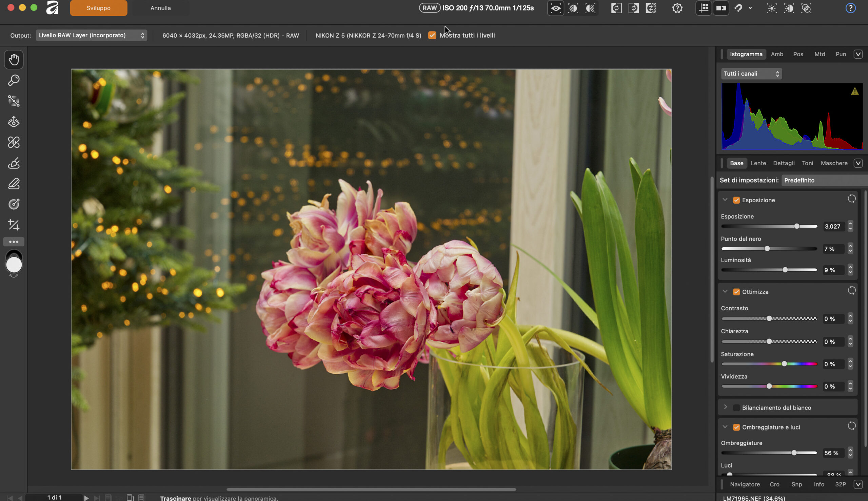This screenshot has width=868, height=501.
Task: Open the Output Livello RAW Layer dropdown
Action: click(91, 35)
